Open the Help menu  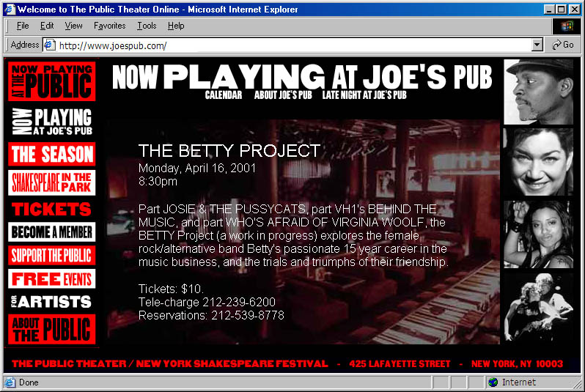(176, 26)
